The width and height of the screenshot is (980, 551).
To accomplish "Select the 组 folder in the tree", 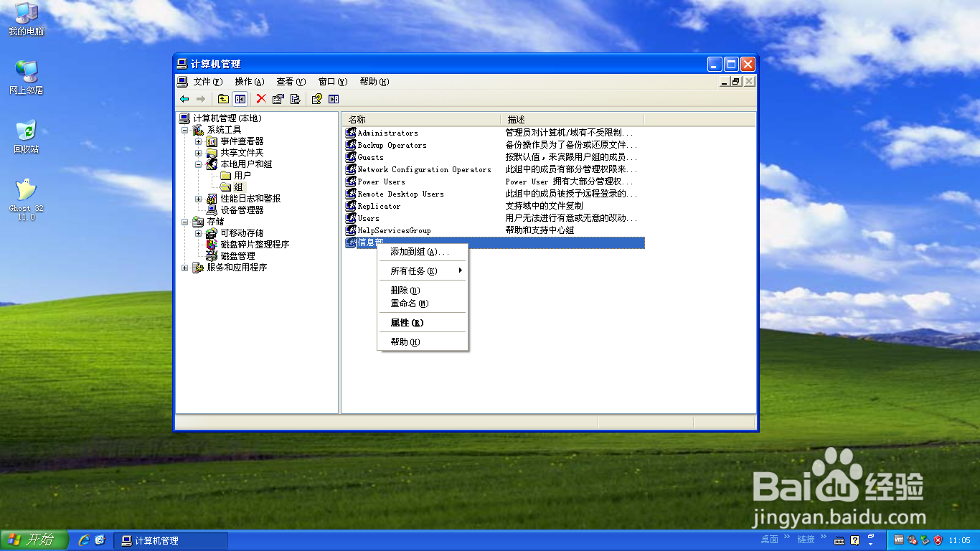I will 239,187.
